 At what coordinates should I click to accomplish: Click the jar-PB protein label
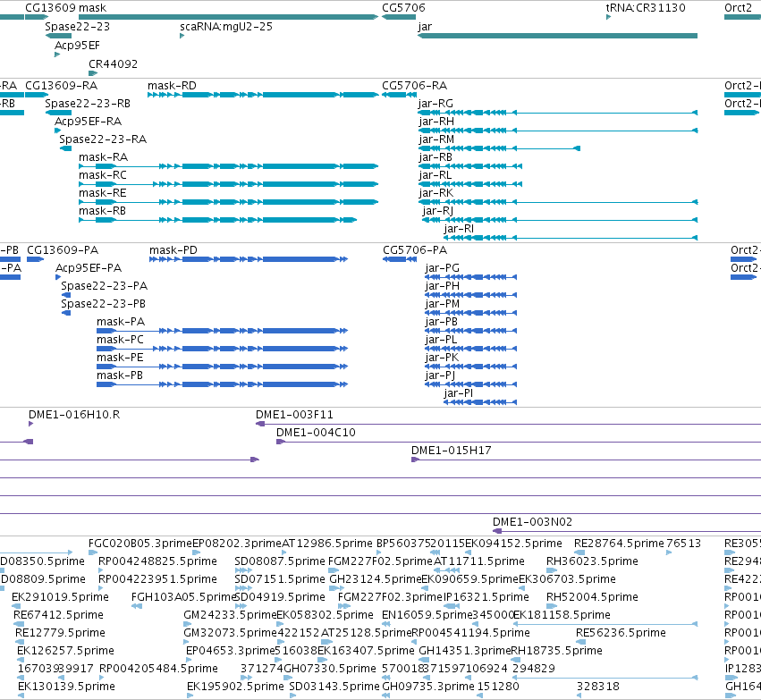[441, 322]
